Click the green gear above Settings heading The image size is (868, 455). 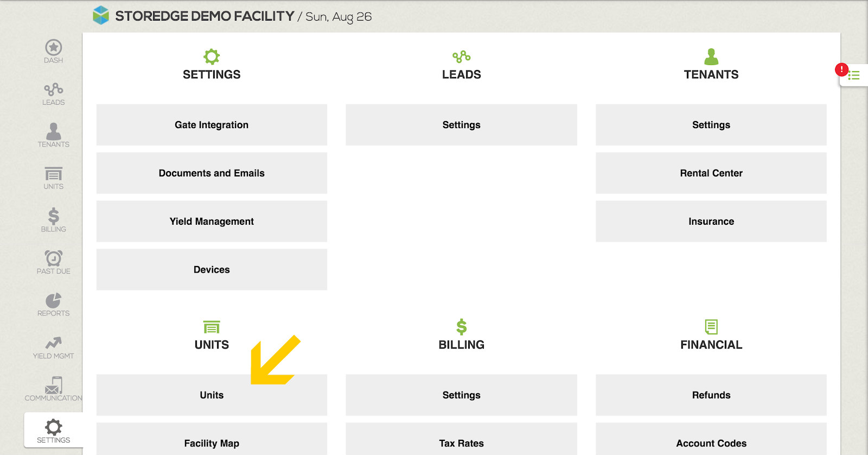pos(212,56)
